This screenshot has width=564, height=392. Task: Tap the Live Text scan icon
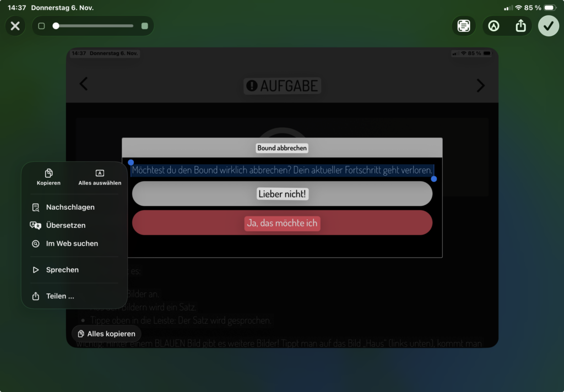coord(464,26)
